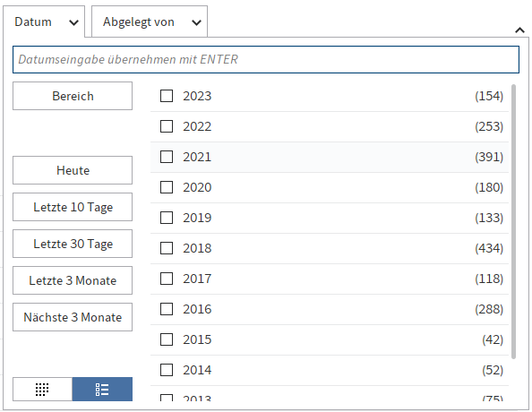
Task: Focus the Datumseingabe input field
Action: click(266, 59)
